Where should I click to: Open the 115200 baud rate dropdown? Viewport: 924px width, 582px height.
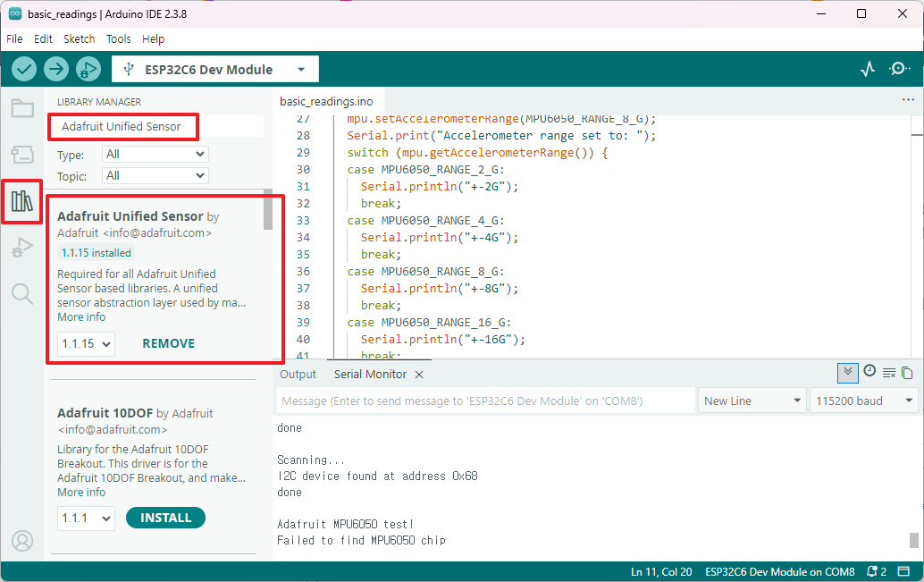click(864, 401)
